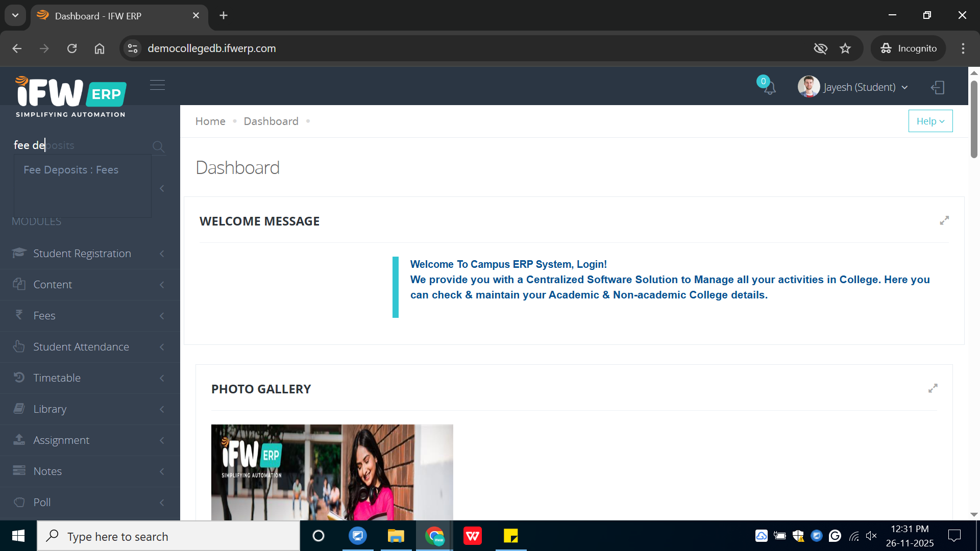The height and width of the screenshot is (551, 980).
Task: Go back to previous page in Chrome
Action: (17, 48)
